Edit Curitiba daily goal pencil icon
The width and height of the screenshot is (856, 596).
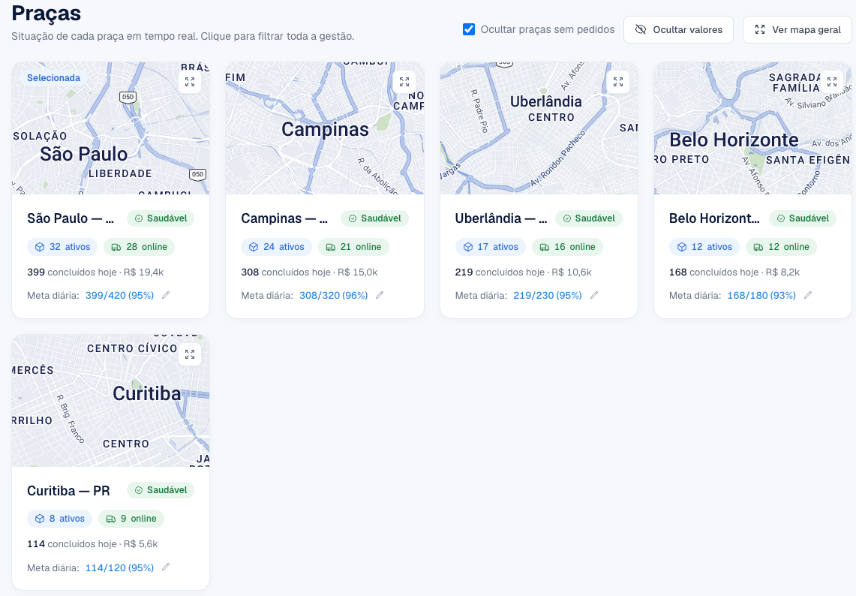[x=166, y=567]
